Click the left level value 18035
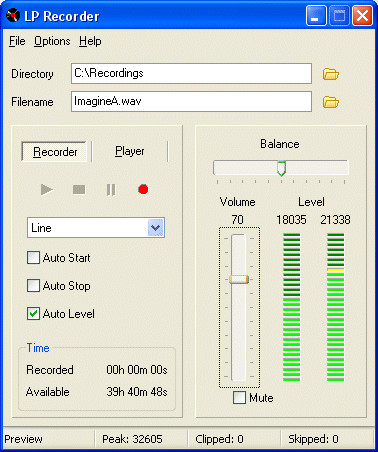 tap(291, 220)
